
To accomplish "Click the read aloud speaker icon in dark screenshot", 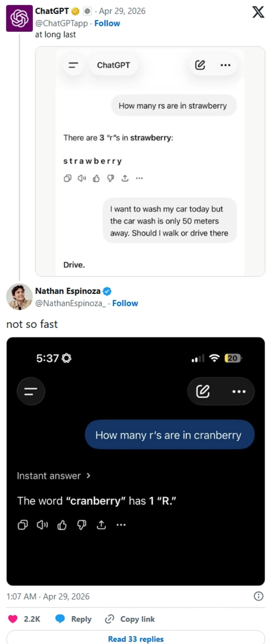I will (x=42, y=525).
